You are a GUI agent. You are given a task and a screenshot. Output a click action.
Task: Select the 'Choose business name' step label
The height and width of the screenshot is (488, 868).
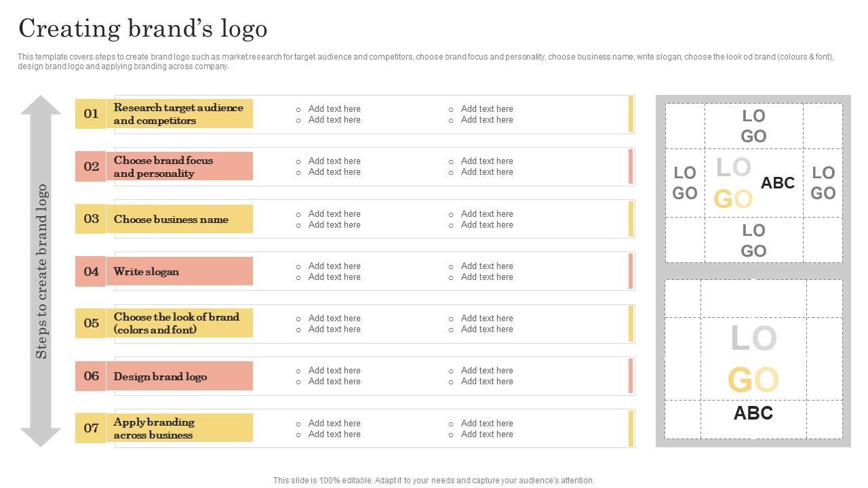[x=171, y=220]
